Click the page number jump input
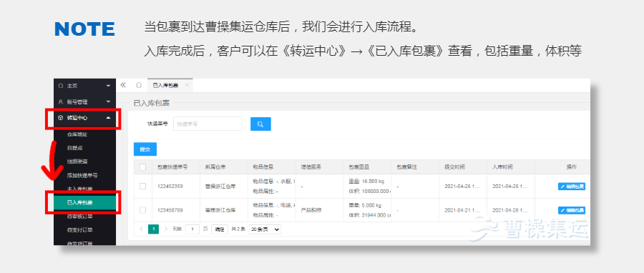 point(192,229)
